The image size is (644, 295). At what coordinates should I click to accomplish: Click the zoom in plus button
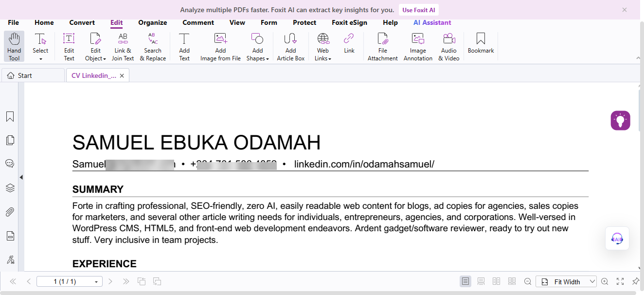click(605, 281)
